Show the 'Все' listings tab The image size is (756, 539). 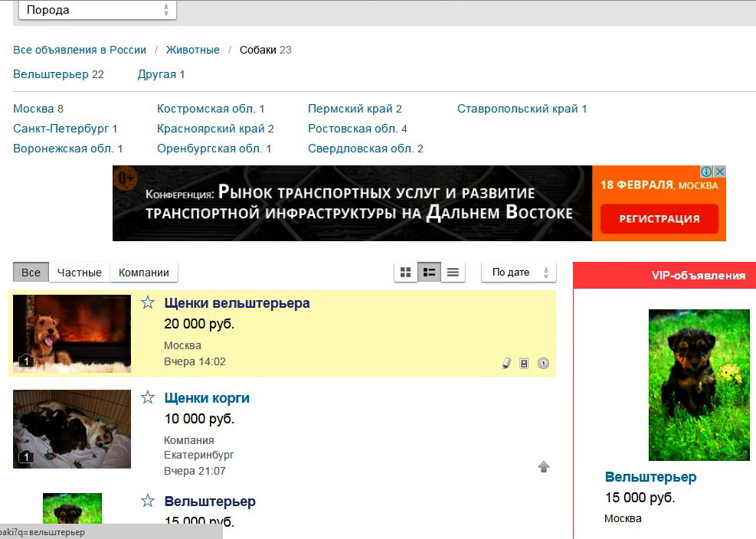pyautogui.click(x=31, y=273)
